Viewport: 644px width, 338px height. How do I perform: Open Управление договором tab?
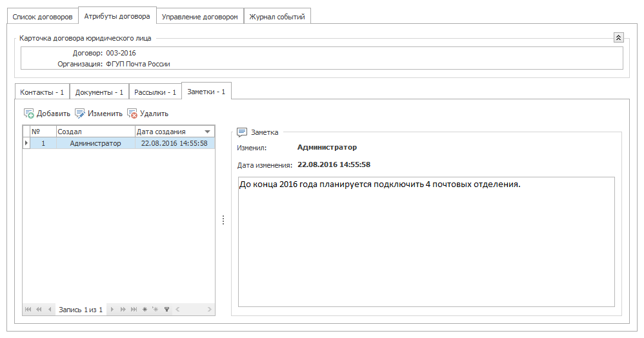pyautogui.click(x=199, y=17)
